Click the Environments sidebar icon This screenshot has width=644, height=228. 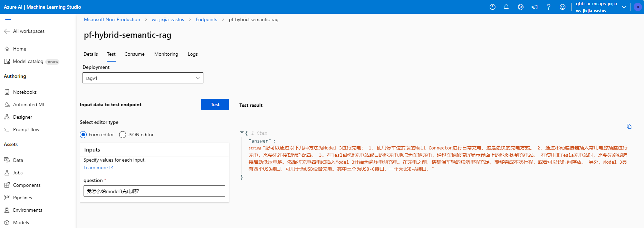tap(7, 210)
